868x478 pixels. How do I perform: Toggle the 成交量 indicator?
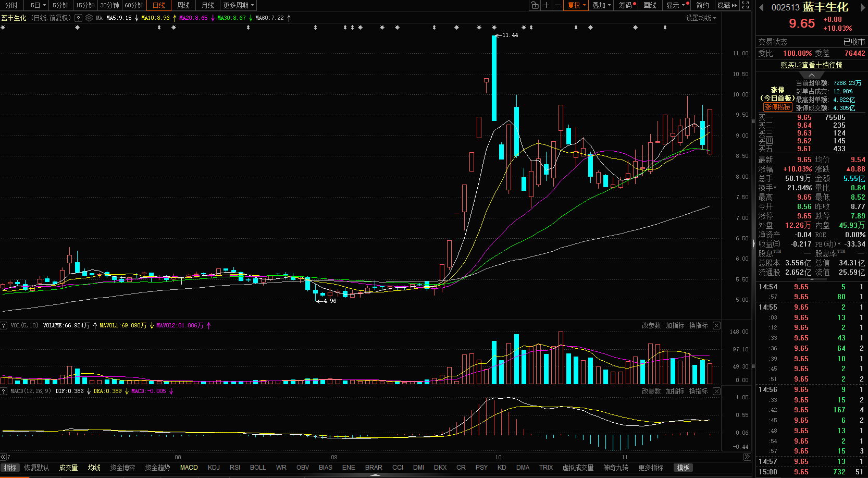pos(68,468)
